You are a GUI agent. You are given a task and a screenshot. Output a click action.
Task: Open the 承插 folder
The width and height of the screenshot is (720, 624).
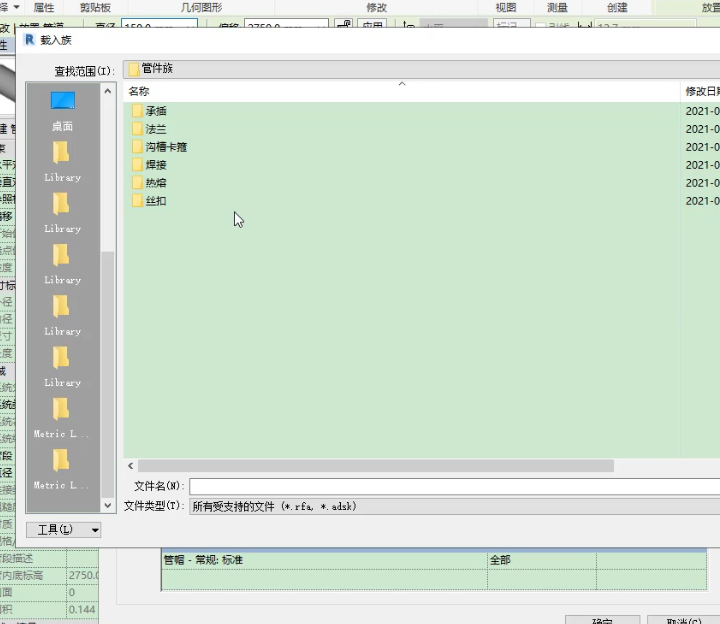point(149,111)
